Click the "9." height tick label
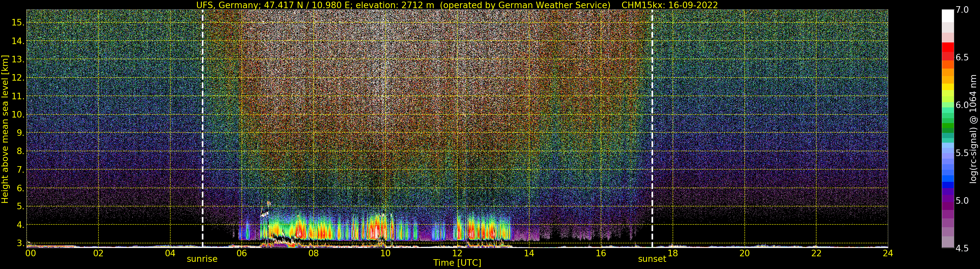This screenshot has width=980, height=269. [21, 133]
